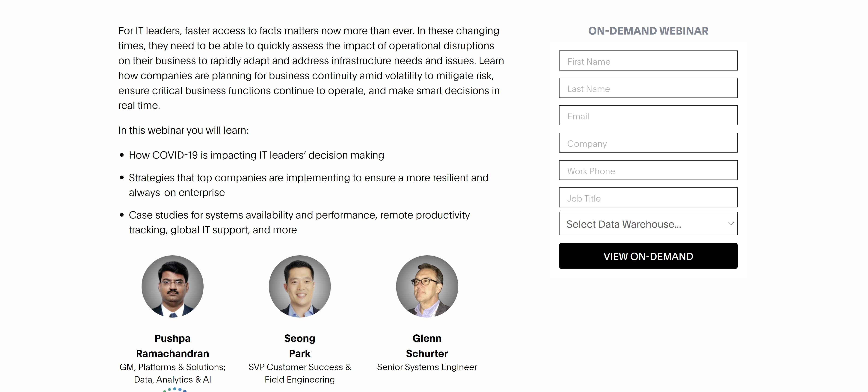Click the COVID-19 impact bullet point
The image size is (868, 392).
pyautogui.click(x=256, y=155)
